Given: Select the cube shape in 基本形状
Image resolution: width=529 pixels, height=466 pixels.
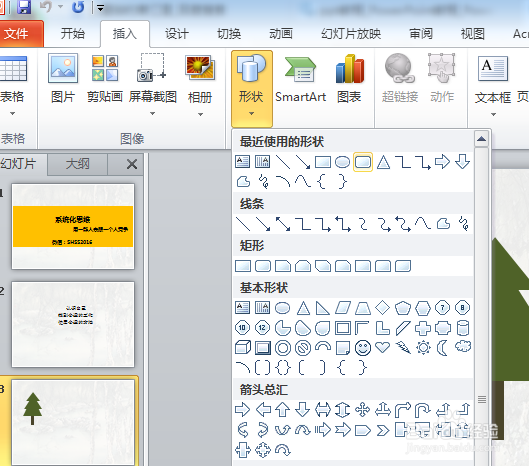Looking at the screenshot, I should [x=243, y=348].
